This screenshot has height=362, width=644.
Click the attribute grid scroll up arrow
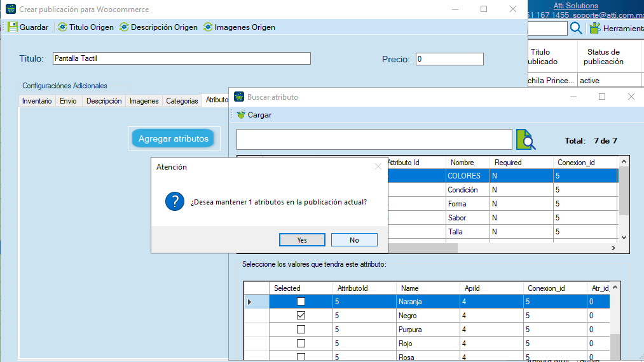pos(624,162)
